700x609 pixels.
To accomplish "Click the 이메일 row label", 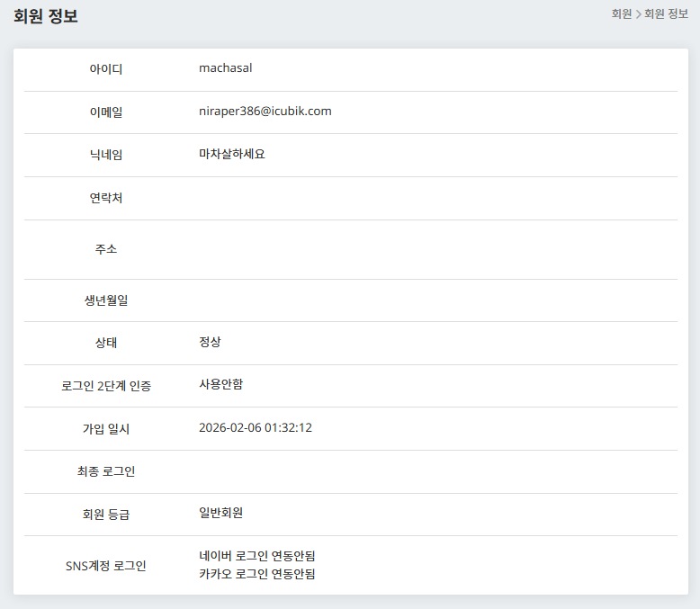I will [x=106, y=112].
